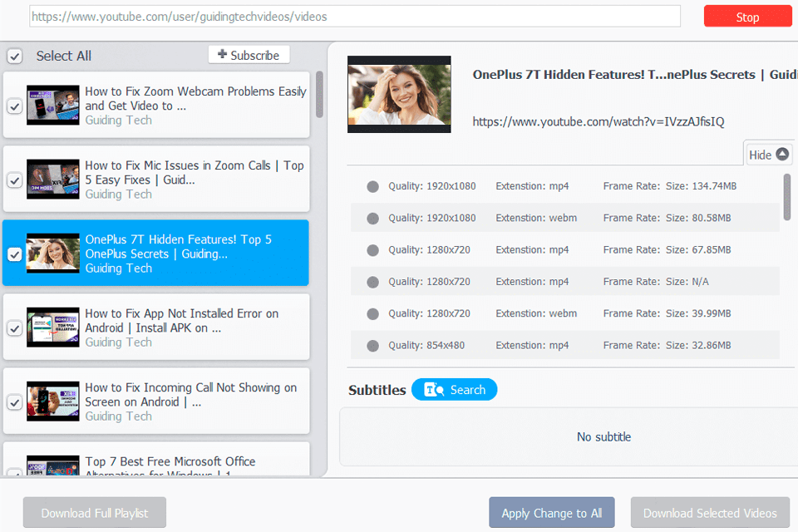The height and width of the screenshot is (532, 798).
Task: Click the Subtitles heading label
Action: (x=377, y=390)
